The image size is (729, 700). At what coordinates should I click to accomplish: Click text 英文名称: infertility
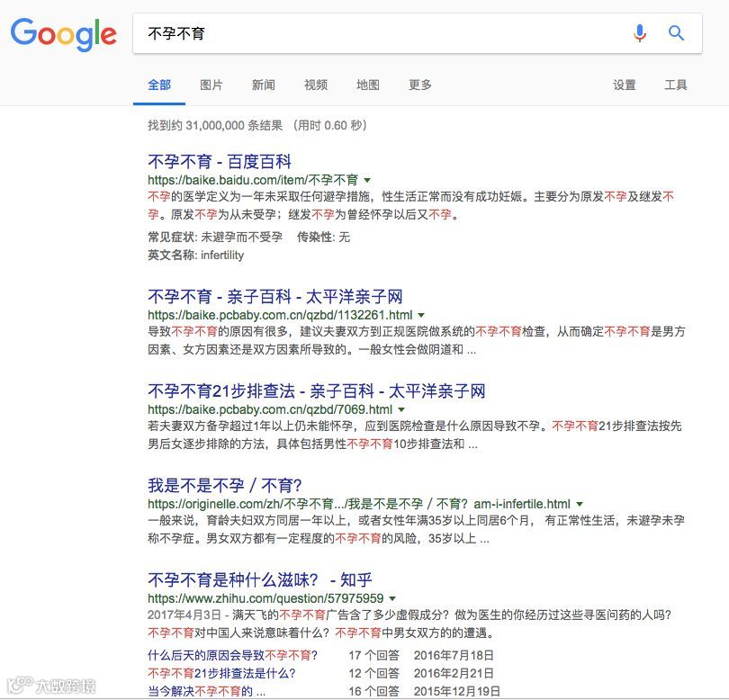(195, 256)
